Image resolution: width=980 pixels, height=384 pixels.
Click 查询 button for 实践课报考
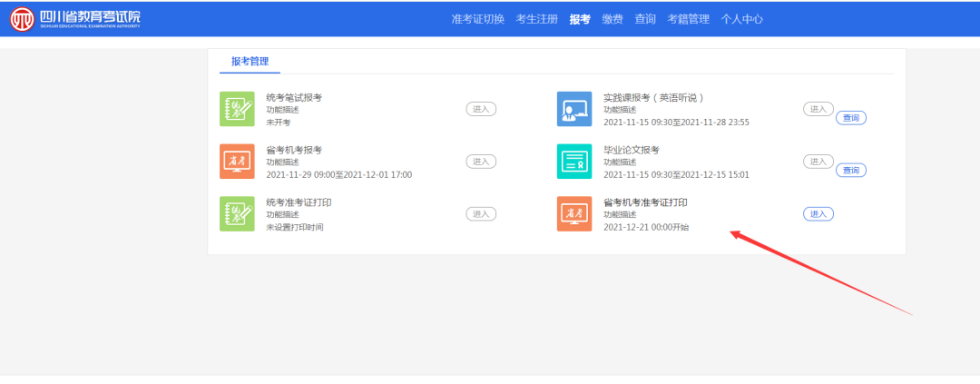click(850, 118)
